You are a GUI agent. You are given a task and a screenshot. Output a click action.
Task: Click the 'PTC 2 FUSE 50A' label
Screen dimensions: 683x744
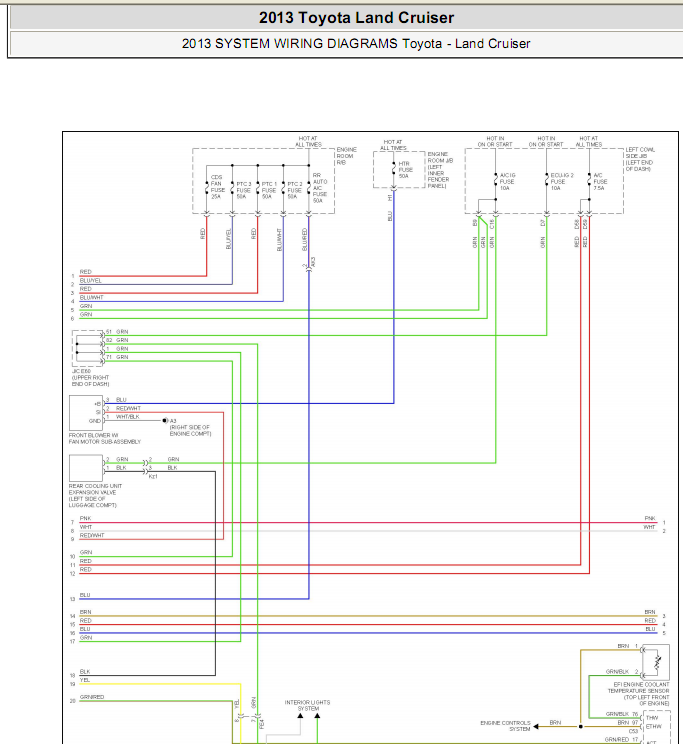click(x=294, y=190)
